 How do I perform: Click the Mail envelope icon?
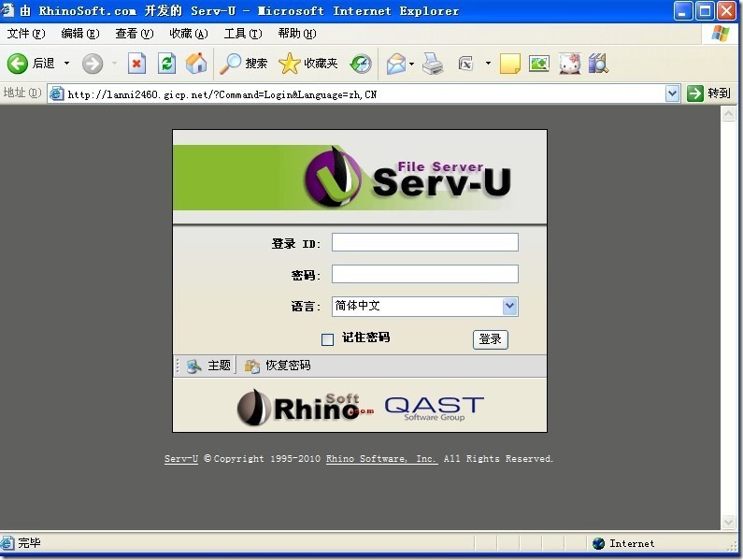396,64
